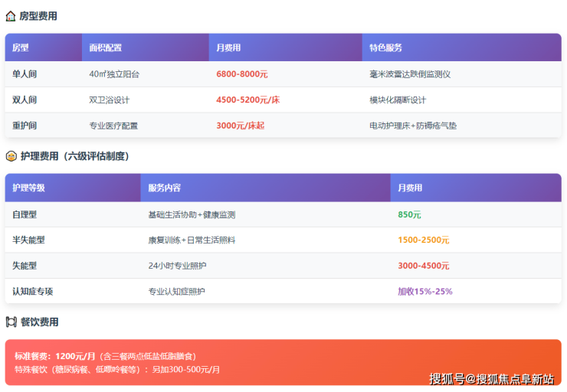Select the 单人间 row label
567x392 pixels.
click(x=25, y=74)
